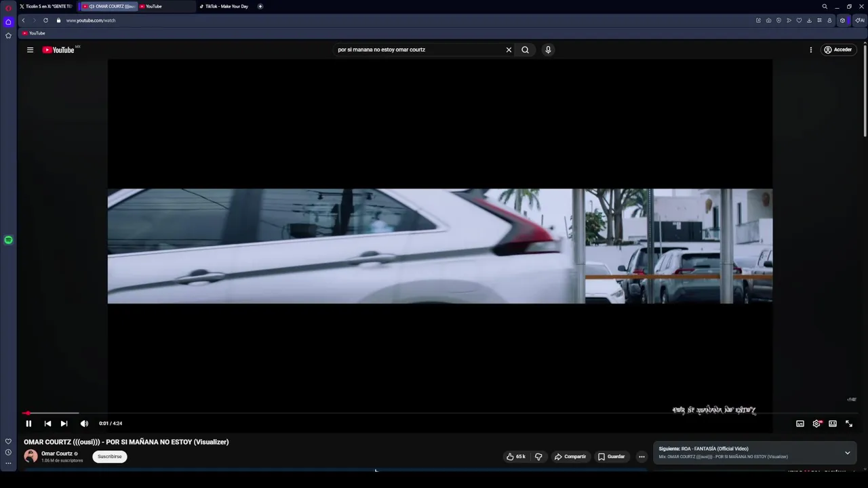Search open tabs with top magnifier
The height and width of the screenshot is (488, 868).
coord(825,6)
